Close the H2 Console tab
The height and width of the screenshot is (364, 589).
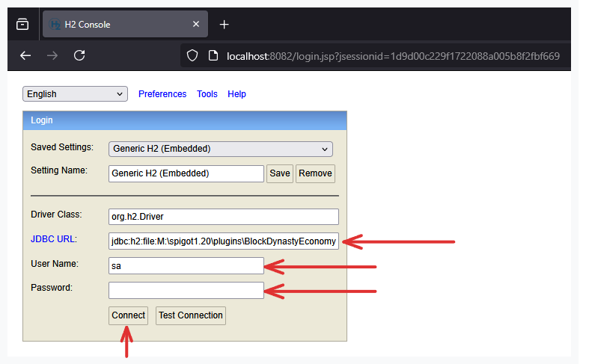(197, 25)
